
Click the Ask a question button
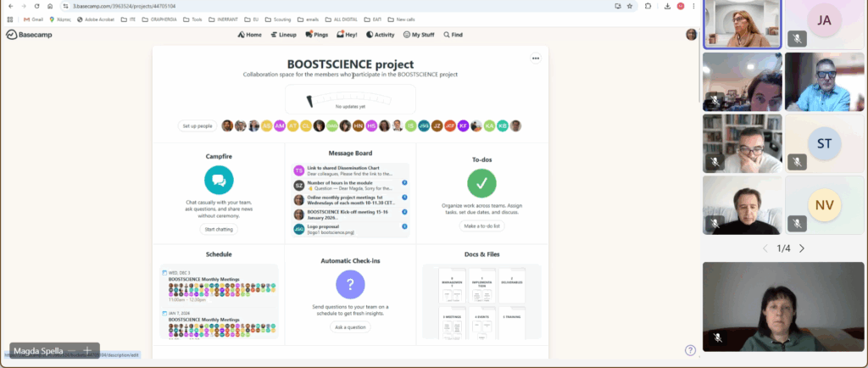point(350,326)
